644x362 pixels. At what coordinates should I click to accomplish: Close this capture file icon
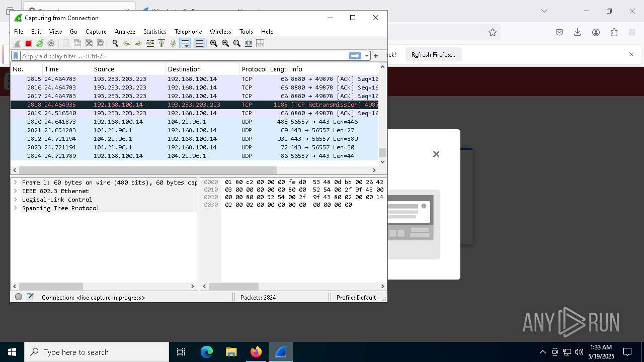tap(89, 43)
